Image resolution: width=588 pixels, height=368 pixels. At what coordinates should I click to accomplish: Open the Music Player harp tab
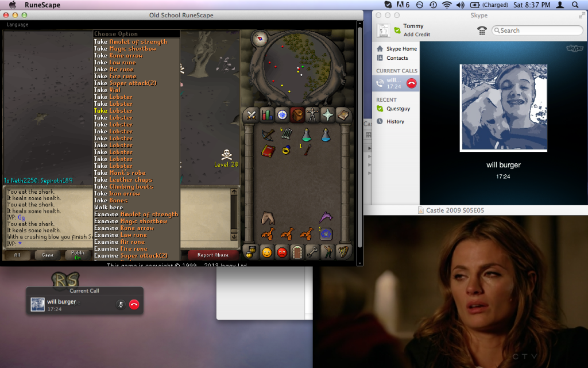(x=343, y=251)
